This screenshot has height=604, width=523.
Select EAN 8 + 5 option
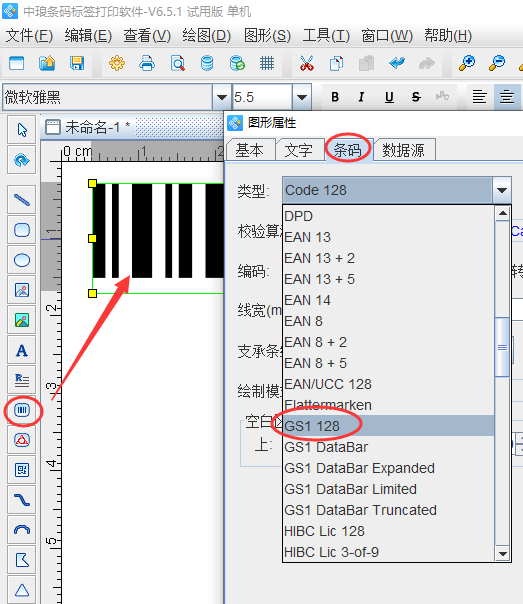[x=389, y=363]
